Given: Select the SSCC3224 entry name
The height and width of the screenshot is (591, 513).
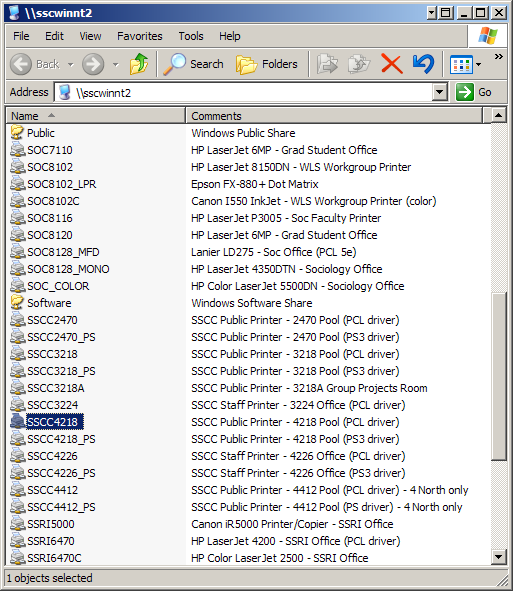Looking at the screenshot, I should (52, 405).
